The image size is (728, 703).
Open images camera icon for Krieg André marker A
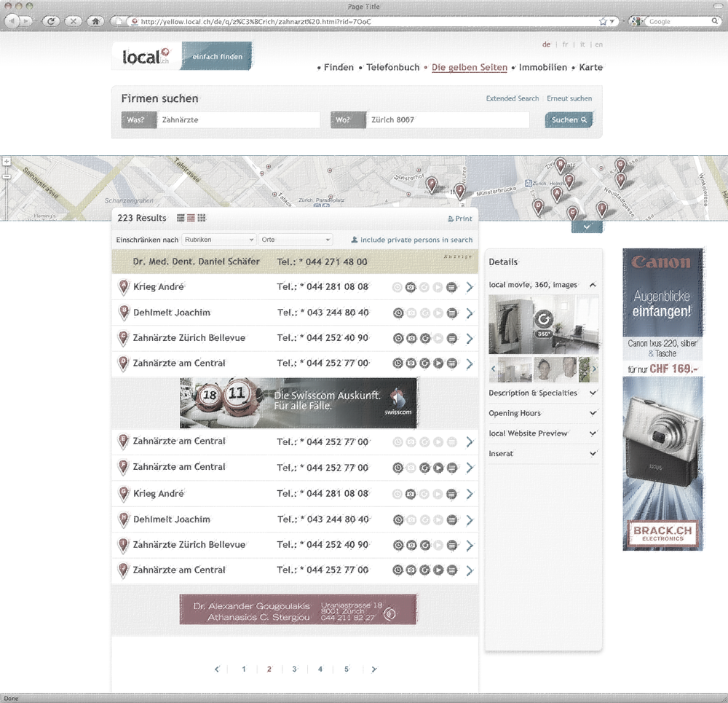[411, 287]
